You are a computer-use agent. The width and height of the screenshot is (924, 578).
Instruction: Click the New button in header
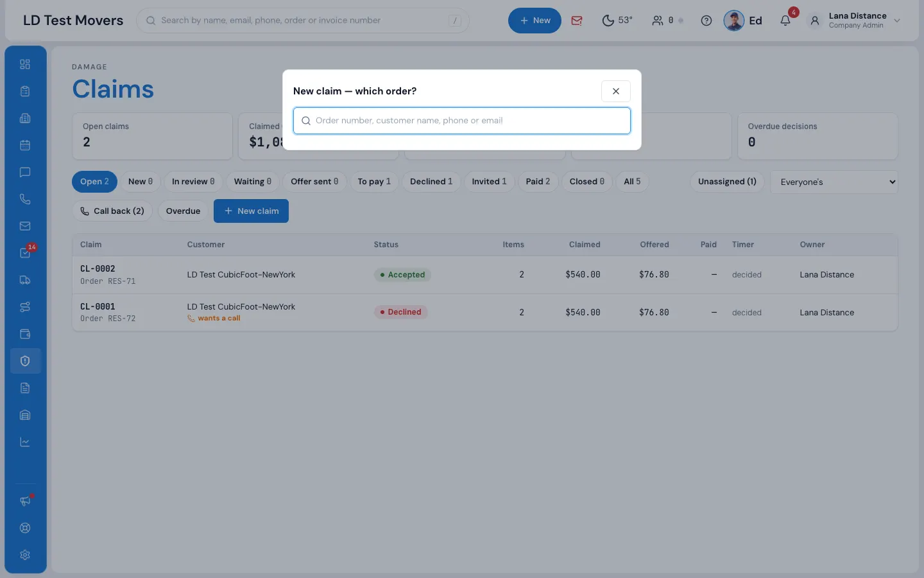coord(535,21)
